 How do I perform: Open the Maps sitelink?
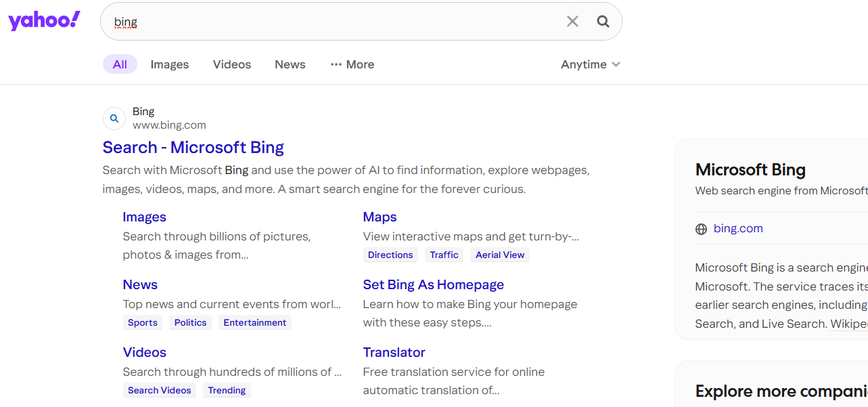point(380,217)
